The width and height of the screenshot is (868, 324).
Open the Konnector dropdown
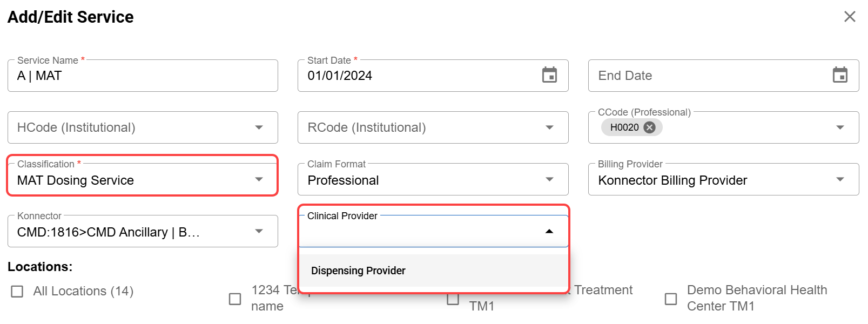[x=259, y=231]
